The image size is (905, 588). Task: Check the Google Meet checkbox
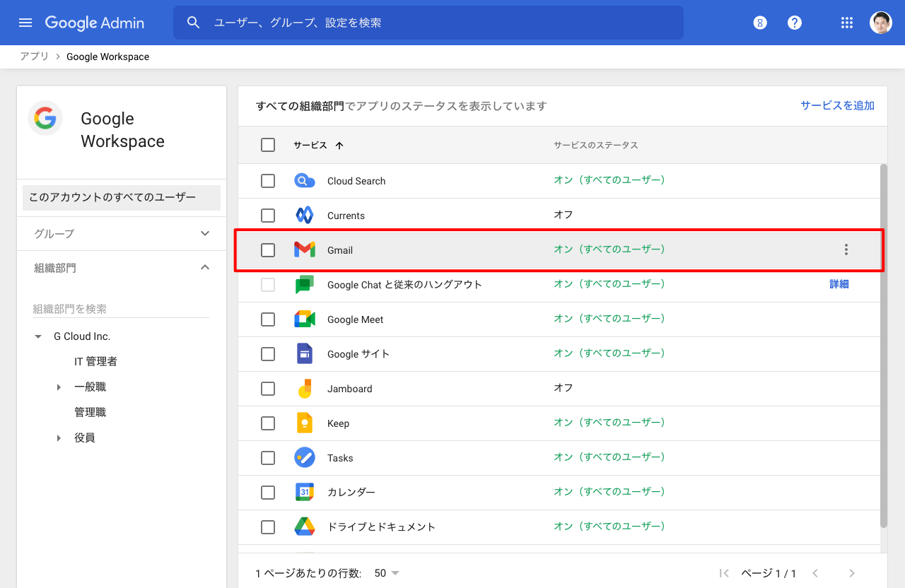[268, 319]
